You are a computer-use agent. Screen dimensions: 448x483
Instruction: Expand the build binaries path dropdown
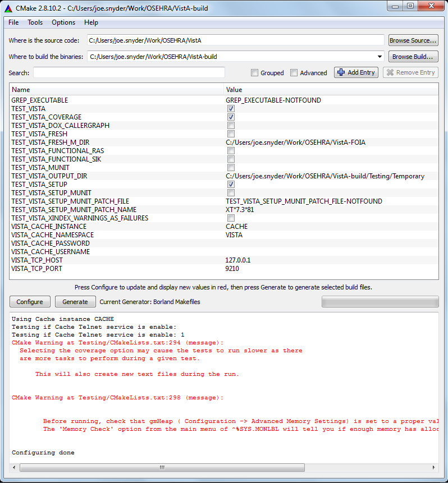[380, 57]
